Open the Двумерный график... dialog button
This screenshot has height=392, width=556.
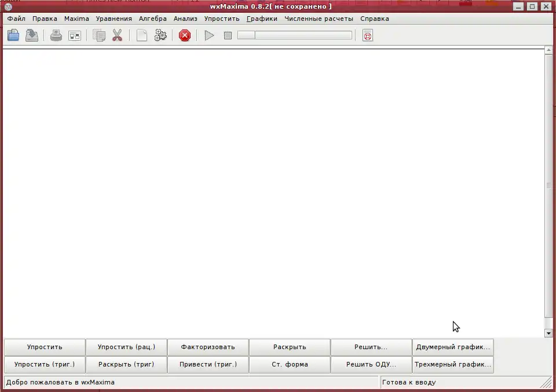(453, 347)
